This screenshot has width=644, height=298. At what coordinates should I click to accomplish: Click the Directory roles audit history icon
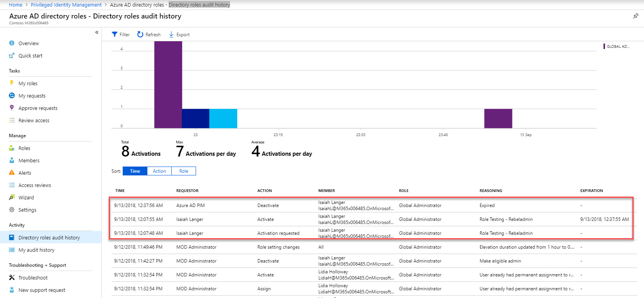[12, 237]
